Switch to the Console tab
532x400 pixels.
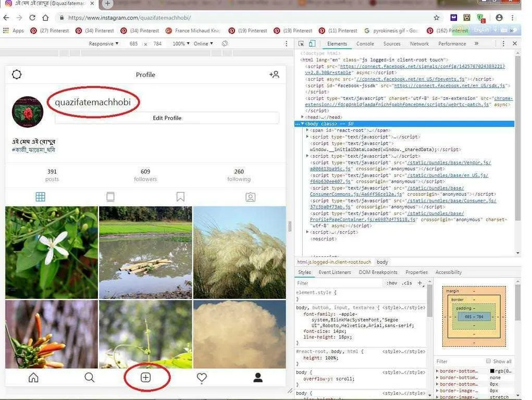pos(365,44)
